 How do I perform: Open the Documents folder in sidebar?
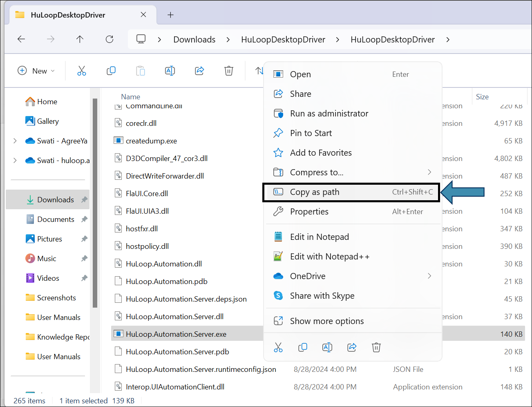click(x=56, y=219)
